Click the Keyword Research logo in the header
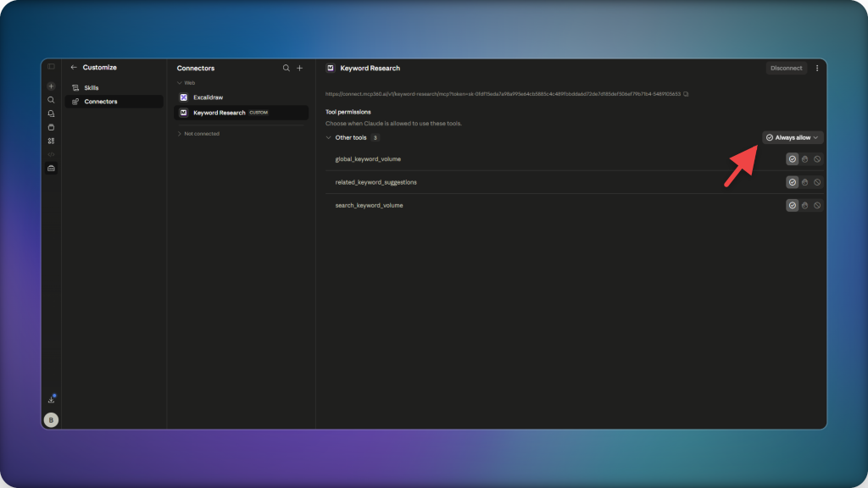The height and width of the screenshot is (488, 868). pyautogui.click(x=331, y=68)
